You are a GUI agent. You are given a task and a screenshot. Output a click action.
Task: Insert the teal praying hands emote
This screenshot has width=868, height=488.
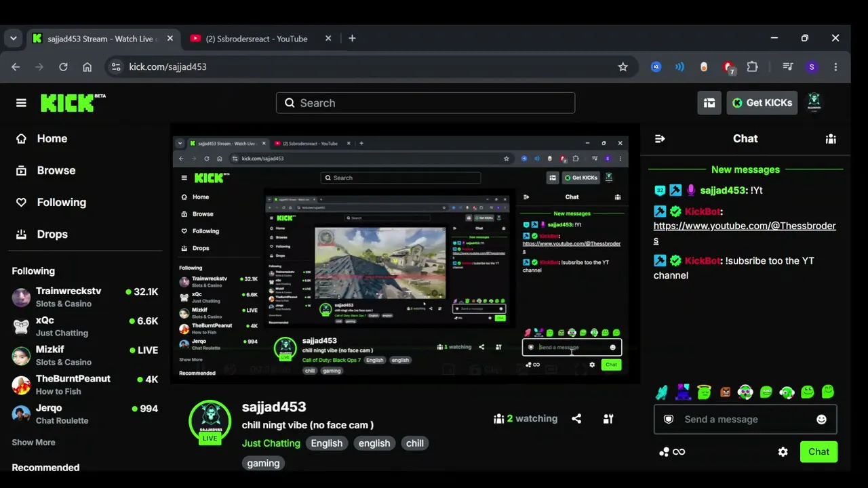point(662,392)
